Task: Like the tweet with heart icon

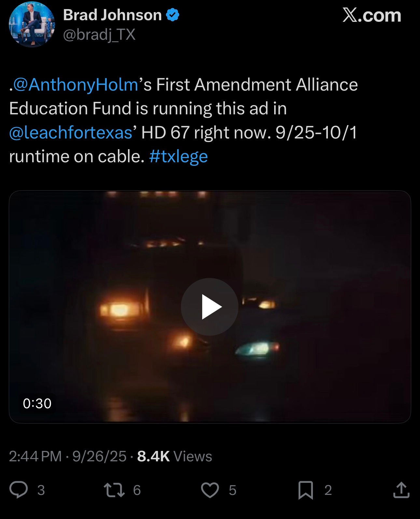Action: click(210, 490)
